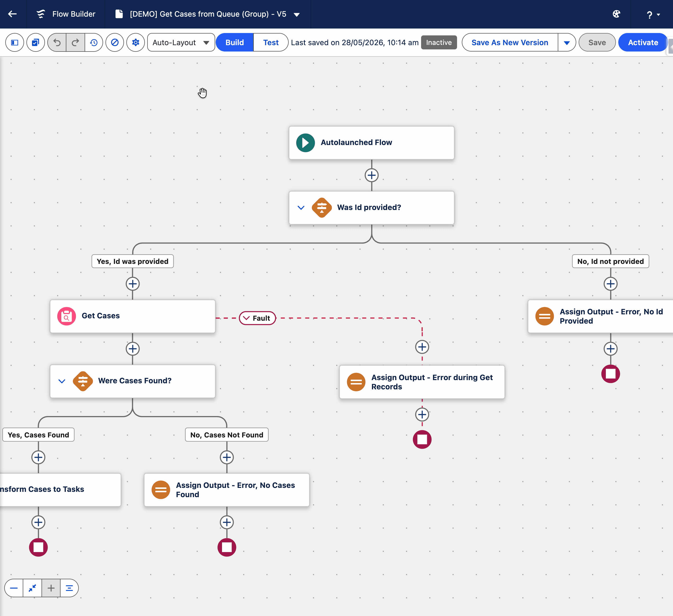Viewport: 673px width, 616px height.
Task: Select the Yes, Cases Found label
Action: [x=38, y=435]
